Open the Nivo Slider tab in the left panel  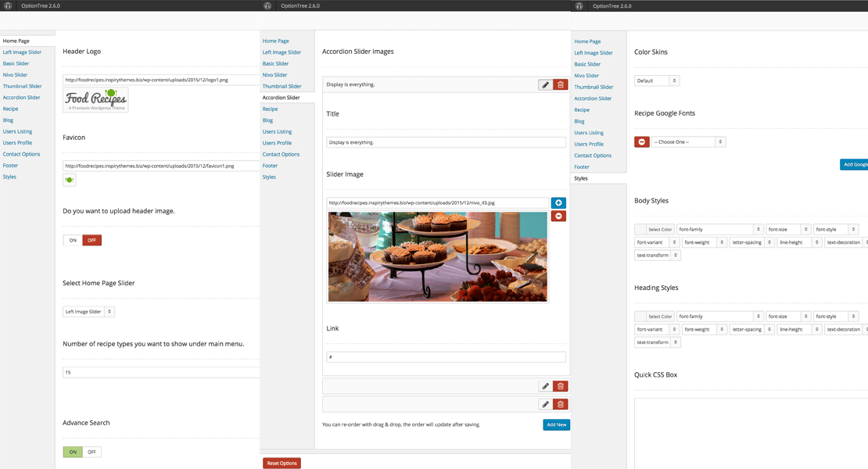[x=15, y=75]
